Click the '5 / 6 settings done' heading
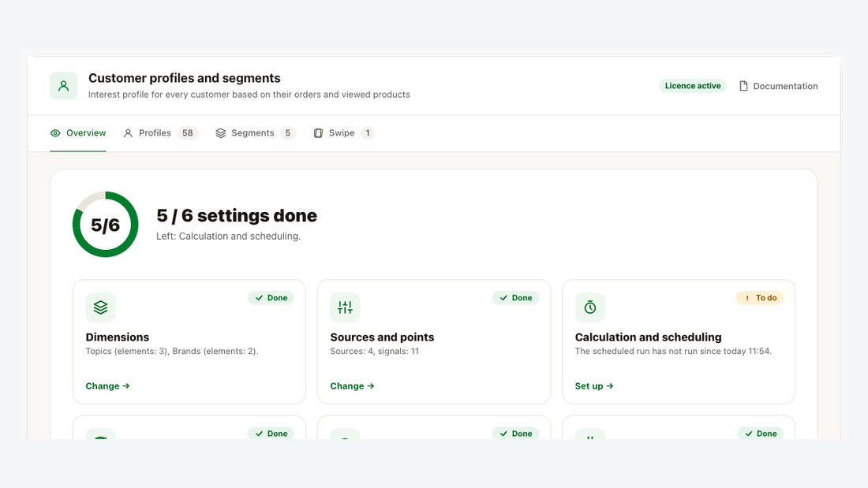Image resolution: width=868 pixels, height=488 pixels. click(x=237, y=215)
